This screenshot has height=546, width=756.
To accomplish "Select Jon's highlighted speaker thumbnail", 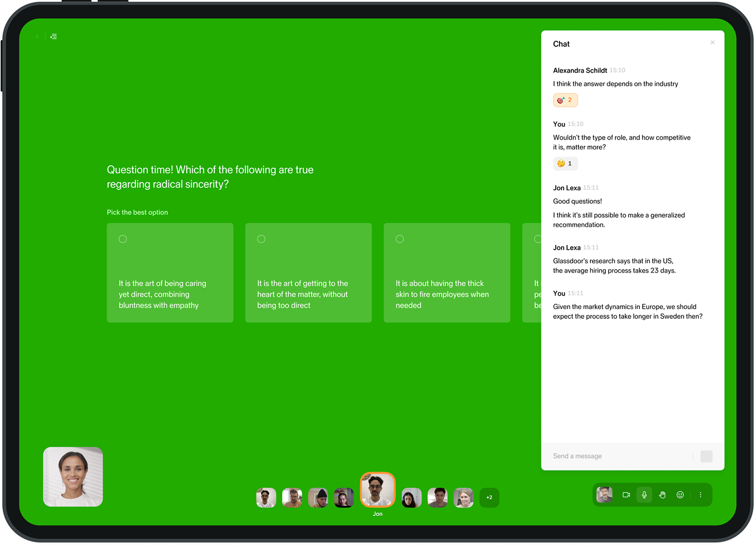I will coord(377,490).
